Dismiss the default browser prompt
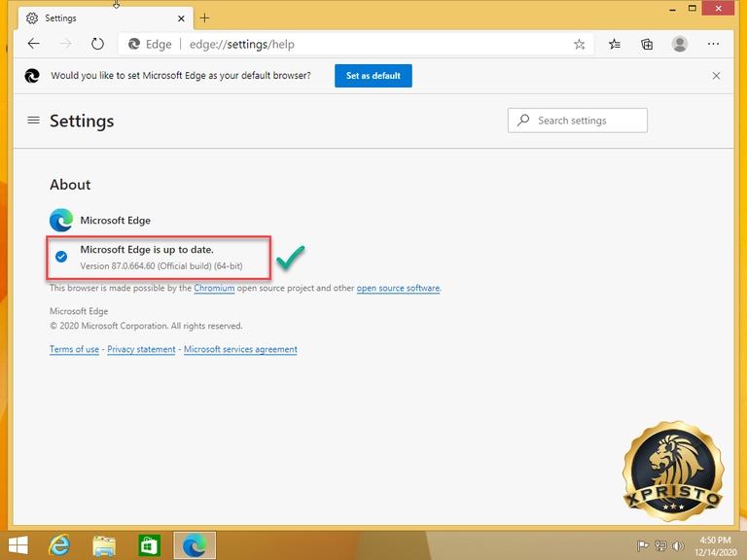747x560 pixels. pyautogui.click(x=716, y=76)
